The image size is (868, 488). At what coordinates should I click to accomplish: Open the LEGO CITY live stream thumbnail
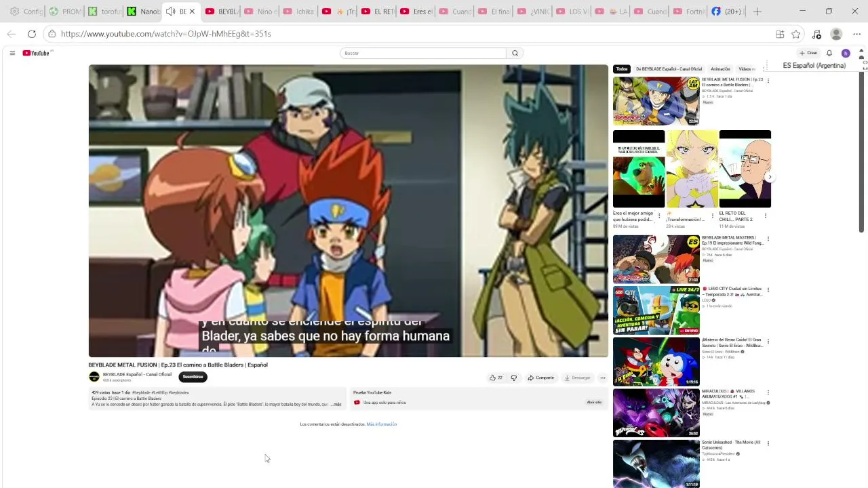tap(656, 310)
